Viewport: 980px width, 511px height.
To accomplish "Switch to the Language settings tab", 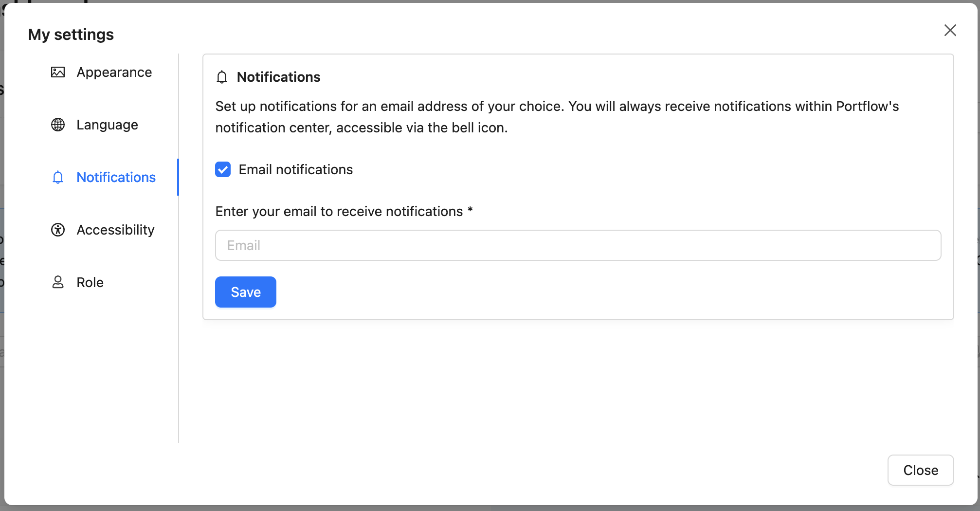I will [103, 125].
